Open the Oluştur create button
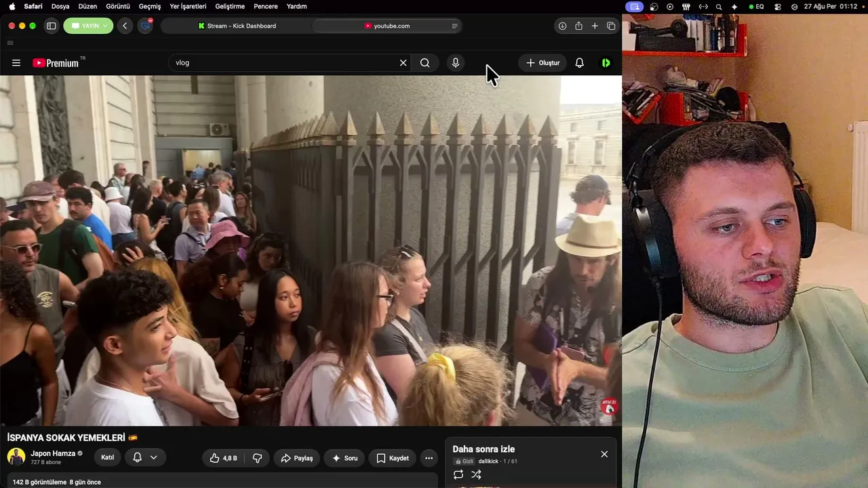The height and width of the screenshot is (488, 868). pos(542,63)
